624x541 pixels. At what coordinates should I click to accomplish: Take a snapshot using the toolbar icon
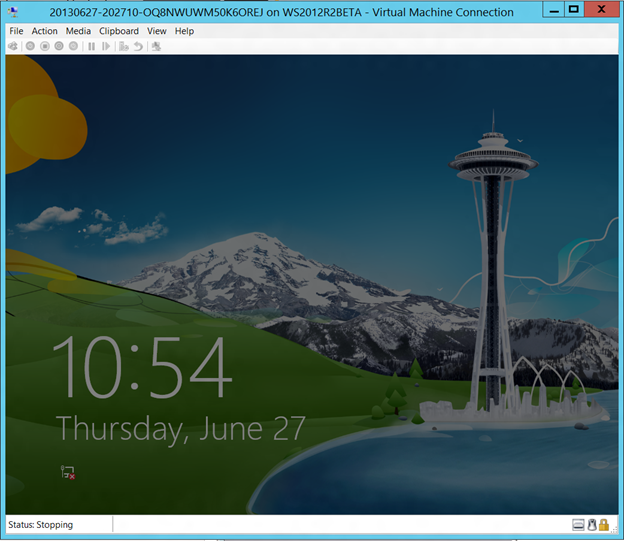[x=124, y=46]
